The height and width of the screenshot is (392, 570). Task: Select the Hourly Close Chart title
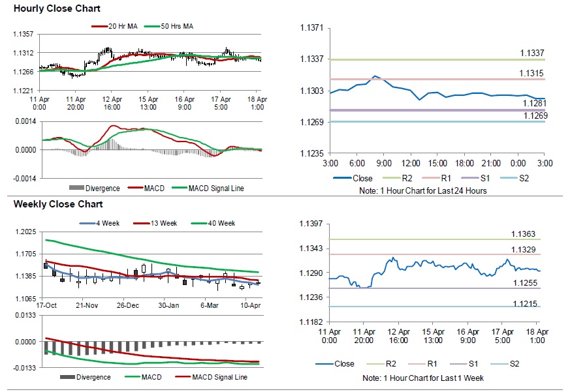(57, 8)
